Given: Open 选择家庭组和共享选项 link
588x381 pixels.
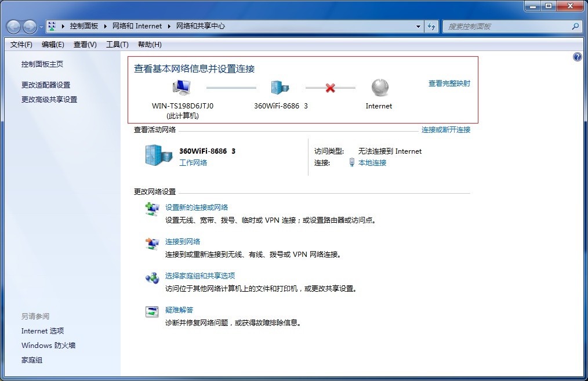Looking at the screenshot, I should coord(200,275).
